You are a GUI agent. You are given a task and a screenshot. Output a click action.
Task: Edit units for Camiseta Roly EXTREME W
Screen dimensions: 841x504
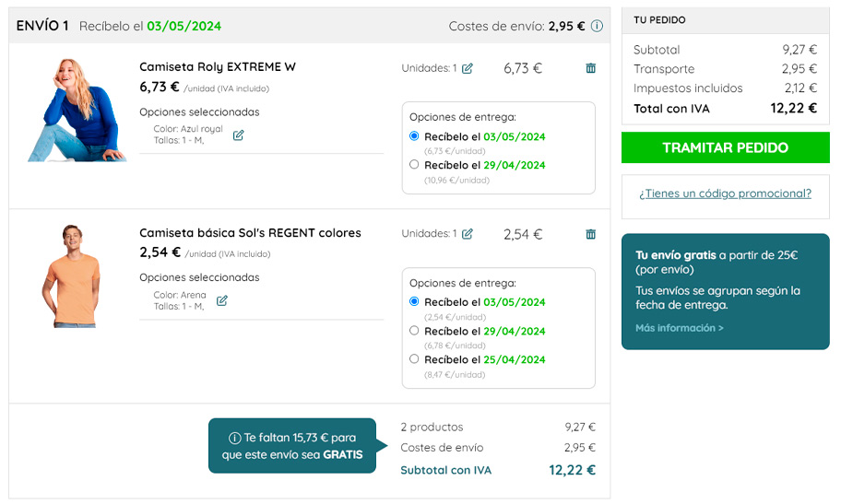(468, 68)
